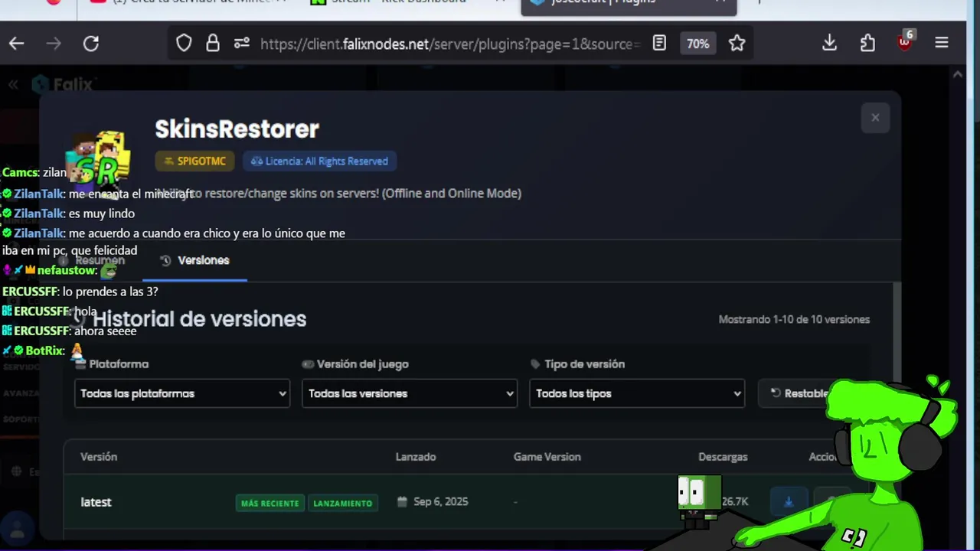The image size is (980, 551).
Task: Reload the page with refresh icon
Action: point(91,44)
